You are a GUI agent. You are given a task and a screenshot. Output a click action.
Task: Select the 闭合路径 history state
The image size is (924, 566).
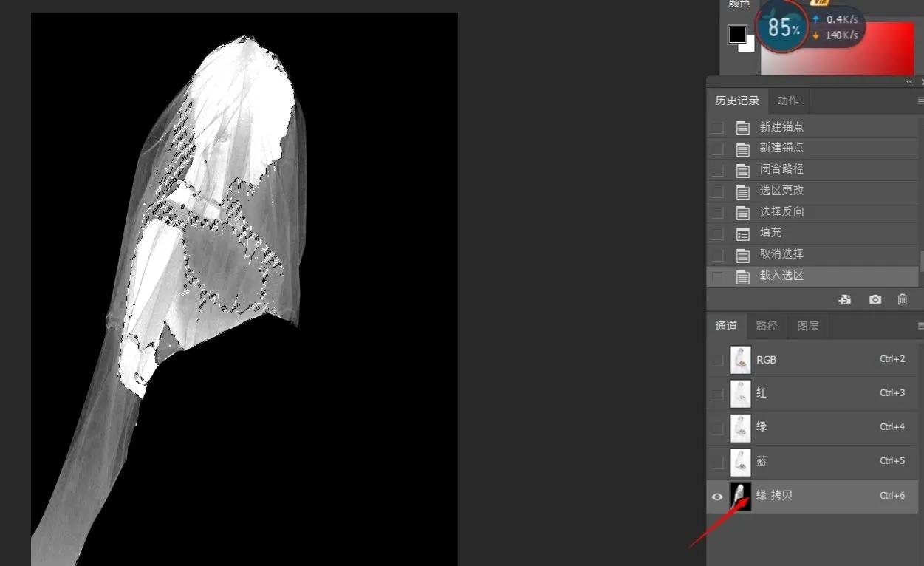(813, 169)
